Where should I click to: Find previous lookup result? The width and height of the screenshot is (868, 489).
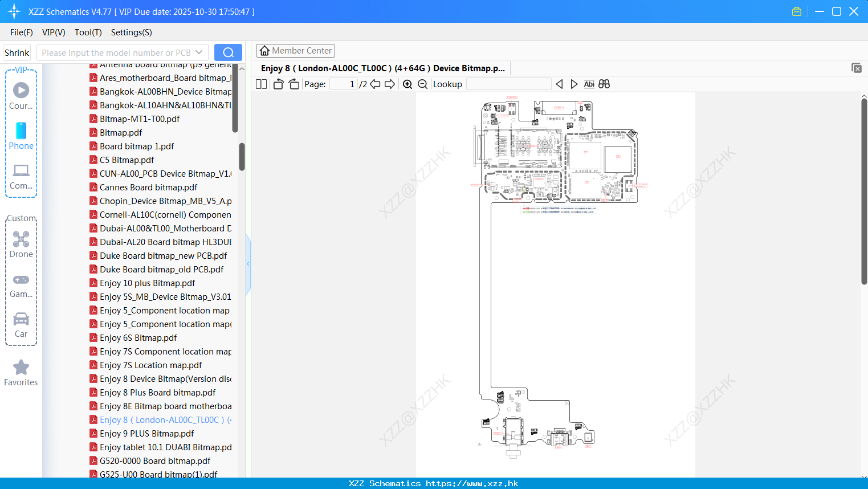click(559, 84)
